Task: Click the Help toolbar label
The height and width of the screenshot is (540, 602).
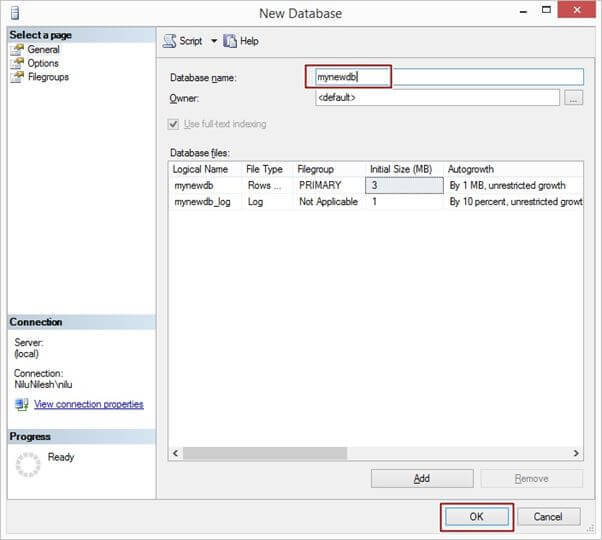Action: point(249,41)
